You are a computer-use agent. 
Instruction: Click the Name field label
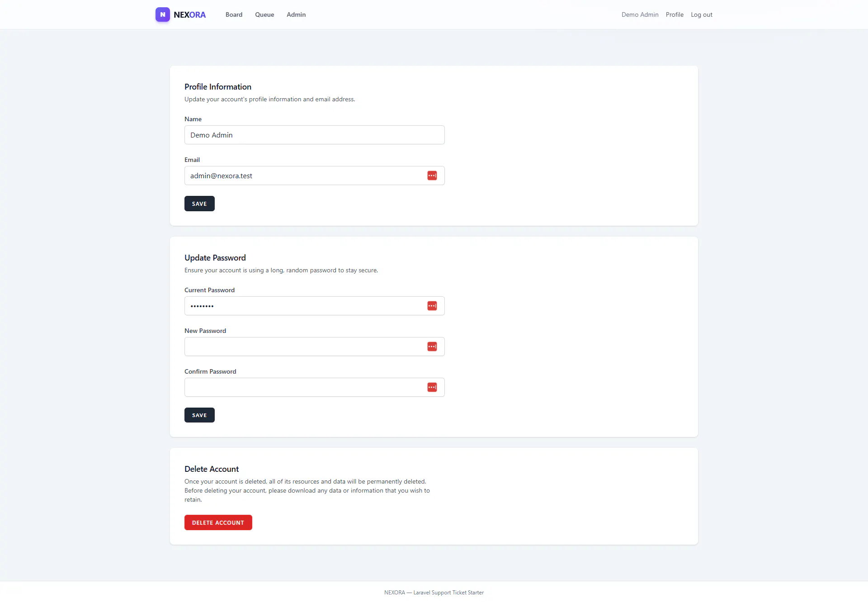[193, 119]
